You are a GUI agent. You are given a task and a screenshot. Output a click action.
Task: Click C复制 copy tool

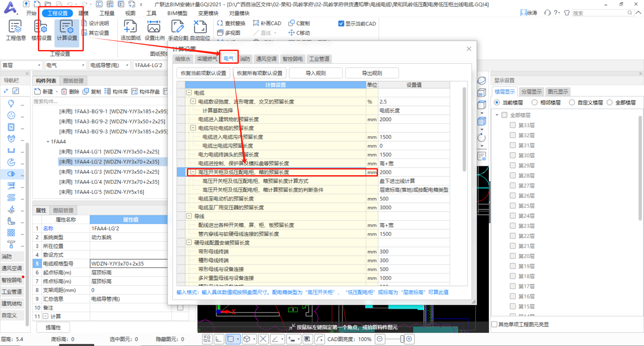click(299, 23)
